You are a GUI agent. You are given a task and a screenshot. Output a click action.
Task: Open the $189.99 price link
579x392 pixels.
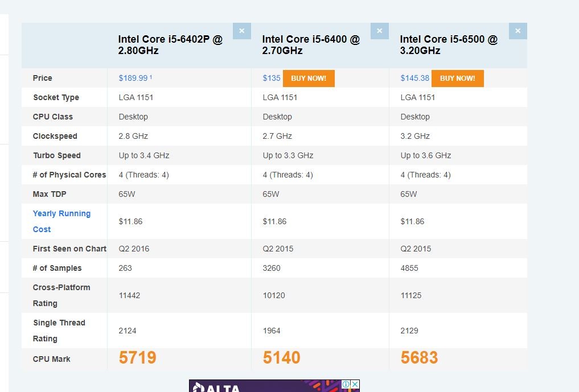click(x=133, y=79)
